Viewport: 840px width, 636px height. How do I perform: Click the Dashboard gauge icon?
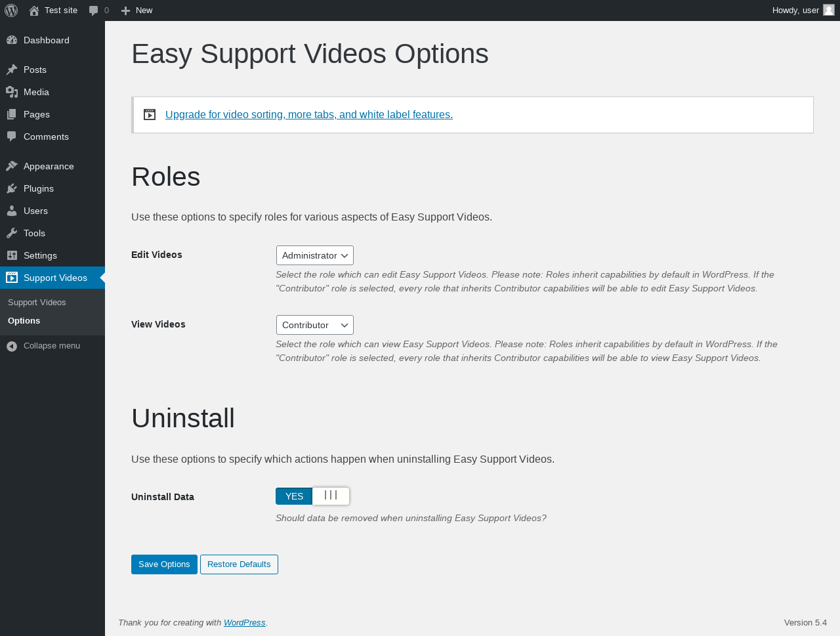pyautogui.click(x=12, y=40)
